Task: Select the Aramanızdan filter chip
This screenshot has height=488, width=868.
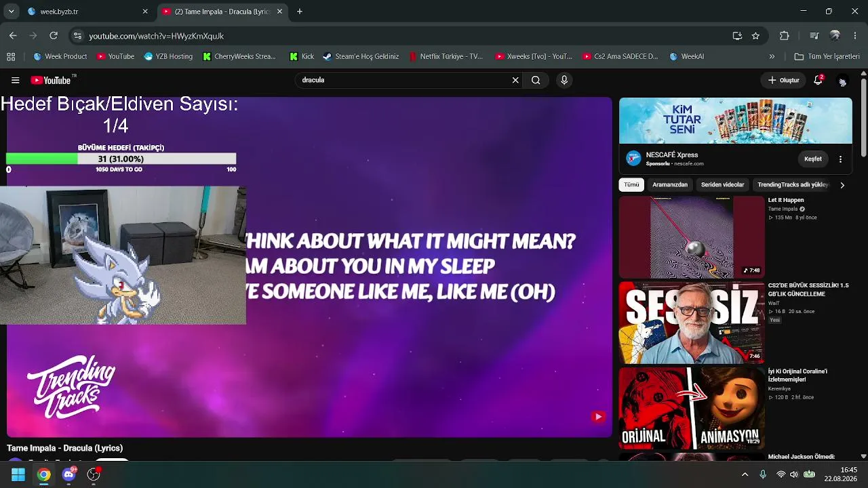Action: tap(670, 185)
